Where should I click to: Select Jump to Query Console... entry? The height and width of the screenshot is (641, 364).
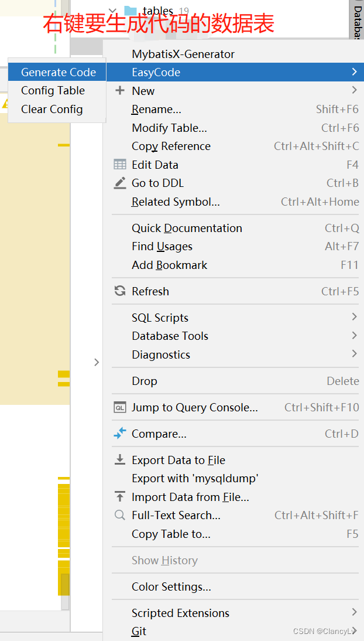pyautogui.click(x=235, y=407)
